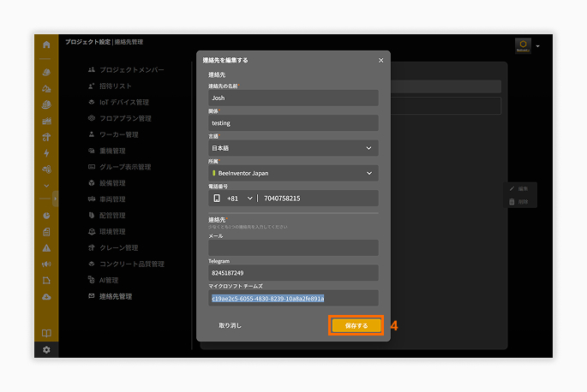
Task: Click the 保存する save button
Action: pos(356,325)
